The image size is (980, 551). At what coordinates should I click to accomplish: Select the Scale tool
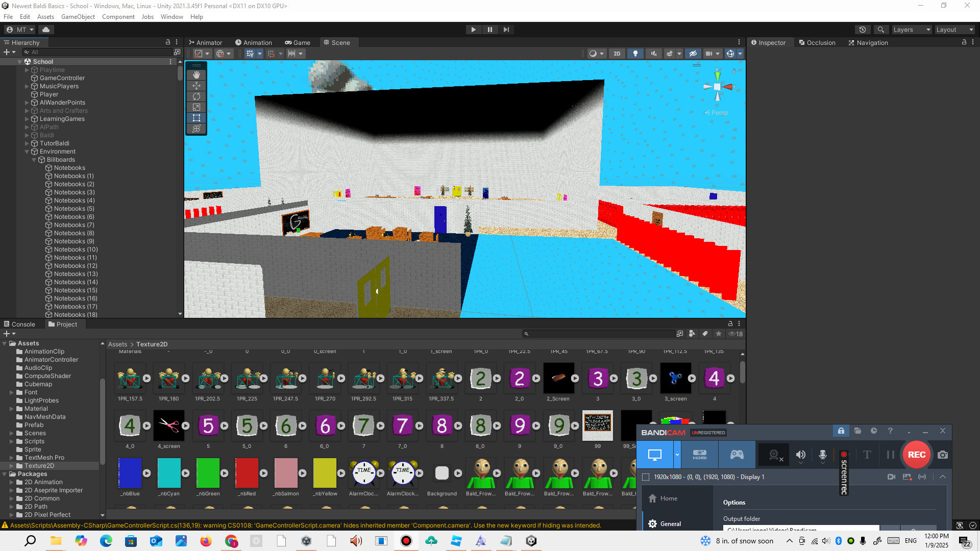click(197, 107)
